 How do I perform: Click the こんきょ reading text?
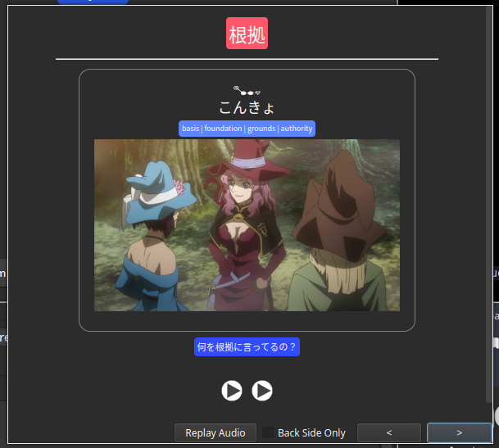point(247,107)
